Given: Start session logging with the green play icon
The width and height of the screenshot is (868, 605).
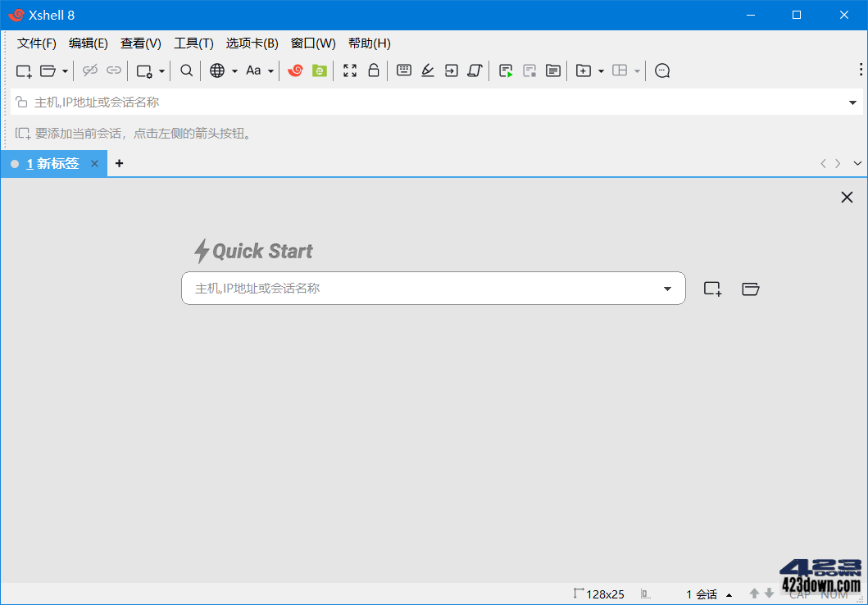Looking at the screenshot, I should point(506,71).
